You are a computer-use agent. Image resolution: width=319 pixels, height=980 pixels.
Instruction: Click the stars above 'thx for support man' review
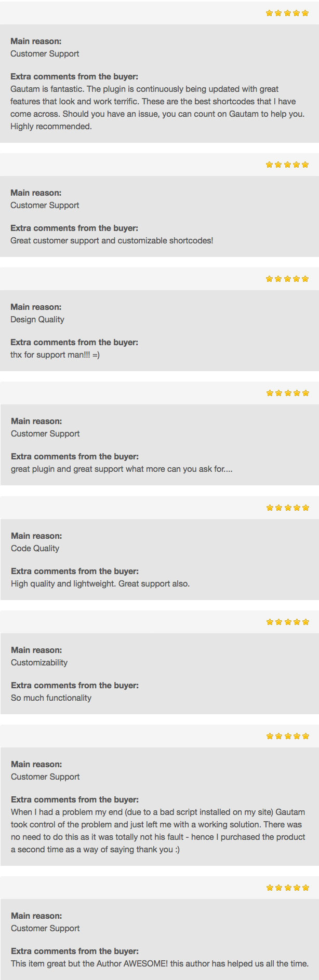point(287,279)
